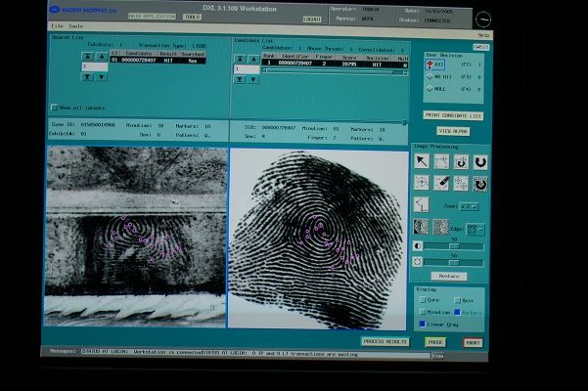The image size is (588, 391).
Task: Click the candidate reference fingerprint image
Action: pos(318,239)
